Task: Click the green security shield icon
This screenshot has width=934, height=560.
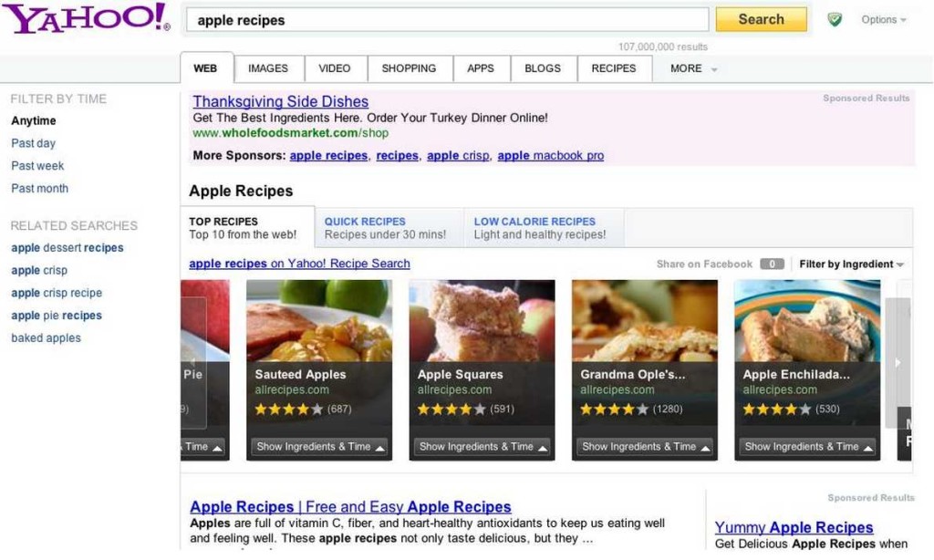Action: (835, 20)
